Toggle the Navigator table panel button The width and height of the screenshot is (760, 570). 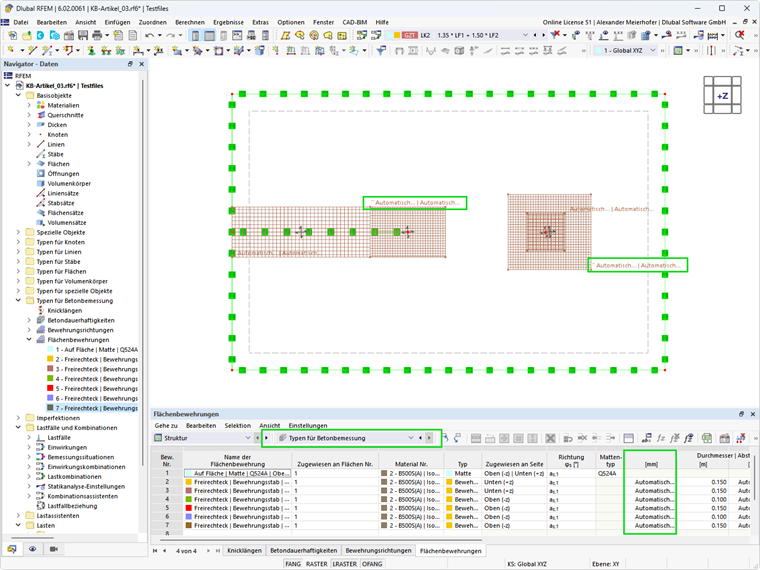[195, 35]
